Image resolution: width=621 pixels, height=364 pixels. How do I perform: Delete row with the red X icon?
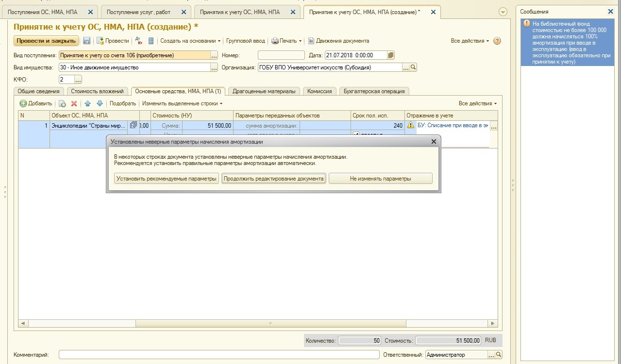tap(74, 103)
